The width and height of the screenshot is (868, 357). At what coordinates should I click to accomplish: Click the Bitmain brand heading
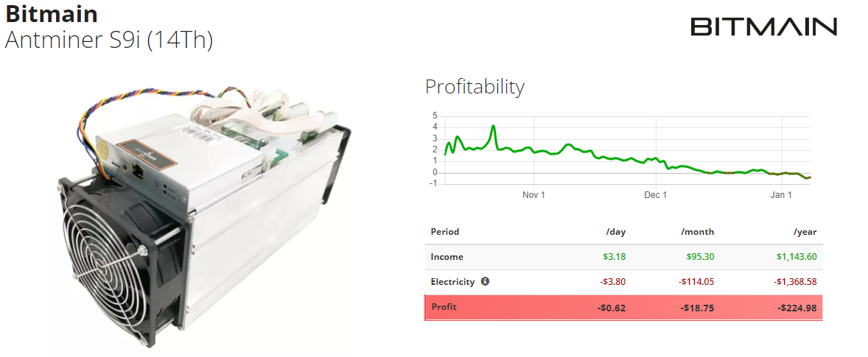point(52,15)
